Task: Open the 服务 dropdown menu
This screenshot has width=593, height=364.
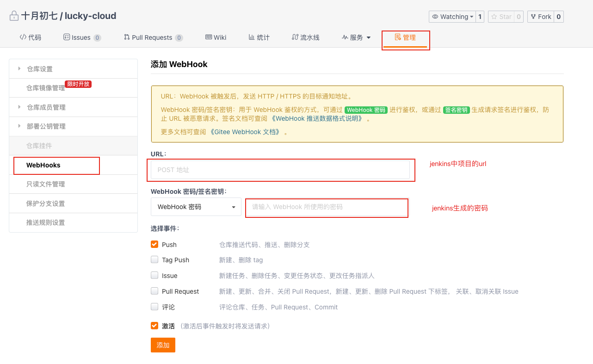Action: pos(369,37)
